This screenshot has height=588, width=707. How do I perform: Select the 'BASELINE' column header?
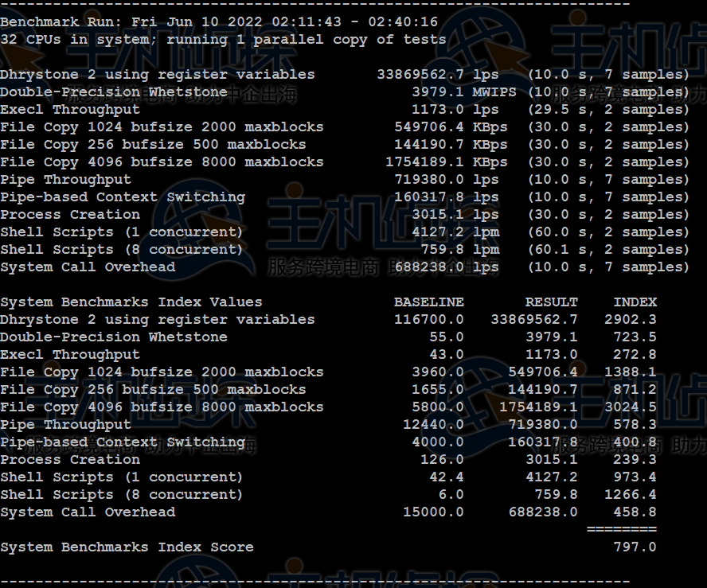pyautogui.click(x=429, y=302)
